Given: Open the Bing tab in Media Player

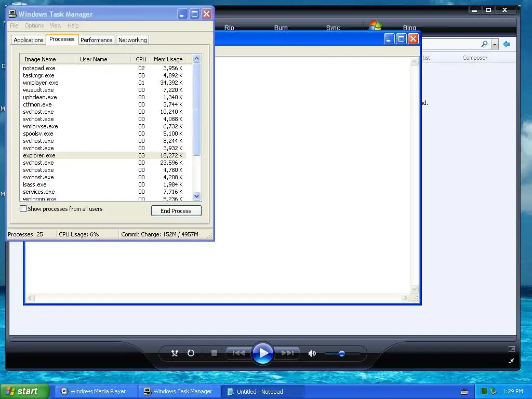Looking at the screenshot, I should pos(409,28).
